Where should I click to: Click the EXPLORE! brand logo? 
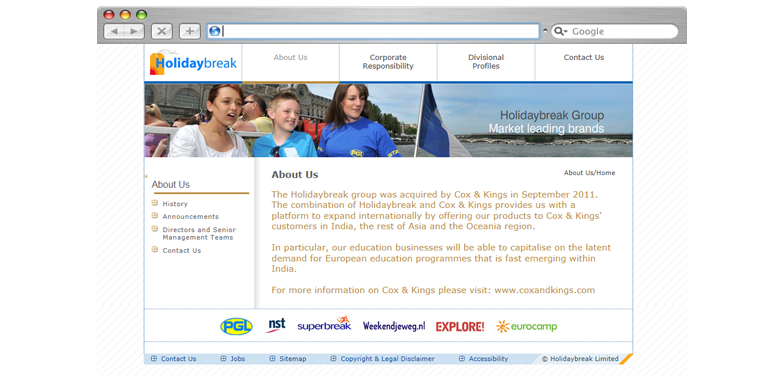tap(460, 327)
